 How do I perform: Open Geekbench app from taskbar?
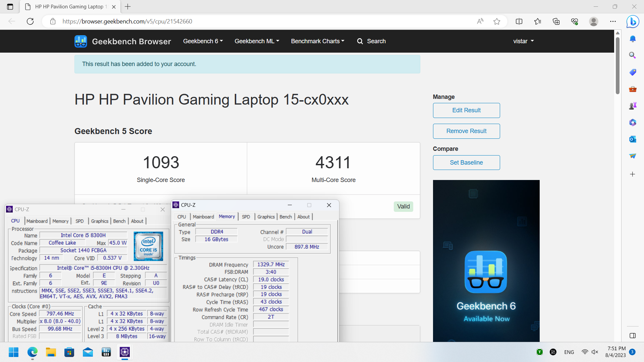point(106,352)
